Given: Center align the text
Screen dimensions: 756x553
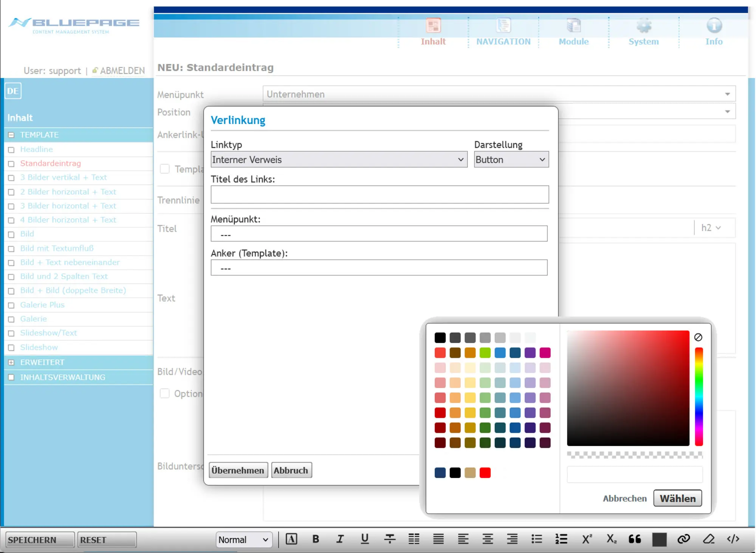Looking at the screenshot, I should 488,539.
